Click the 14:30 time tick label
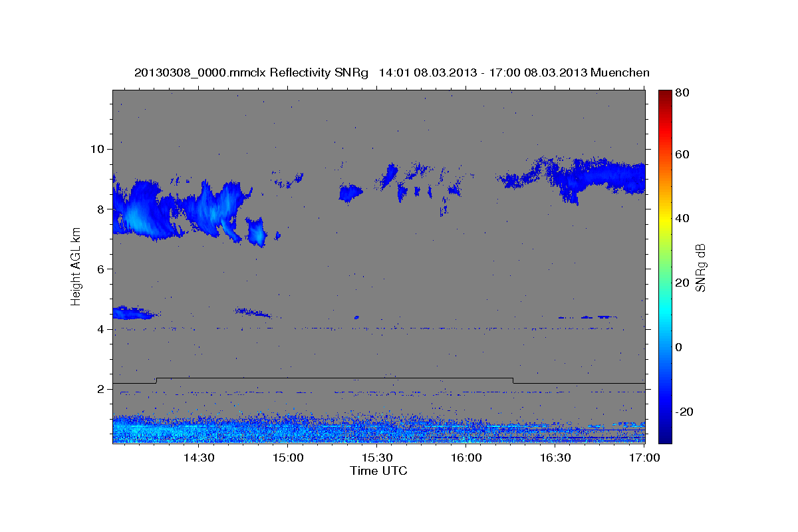Screen dimensions: 798x532 (x=199, y=458)
